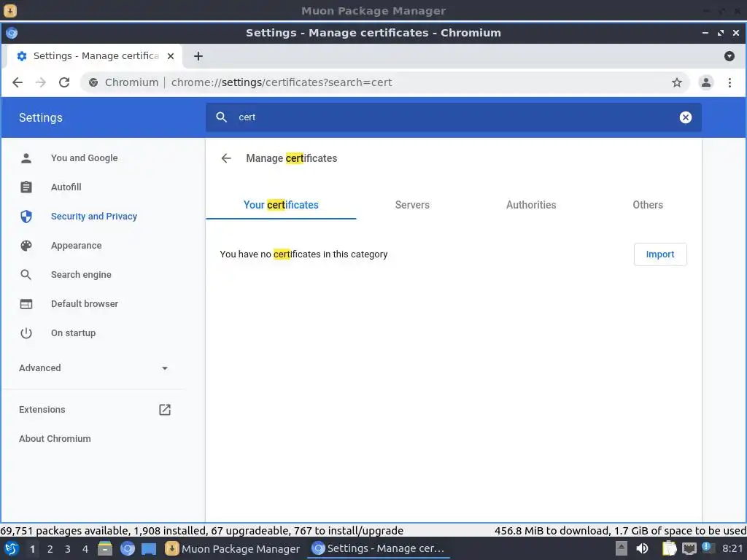The height and width of the screenshot is (560, 747).
Task: Click the magnifier icon in the settings search bar
Action: [x=221, y=117]
